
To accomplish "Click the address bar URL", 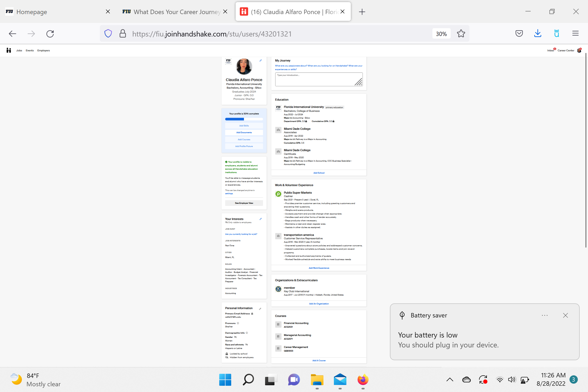I will coord(212,34).
